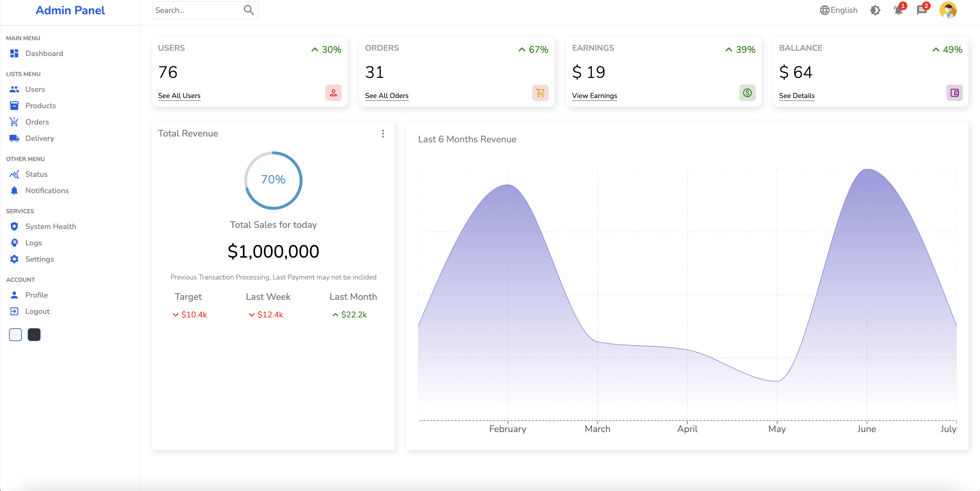This screenshot has width=980, height=491.
Task: Click the magnifier search icon
Action: 248,10
